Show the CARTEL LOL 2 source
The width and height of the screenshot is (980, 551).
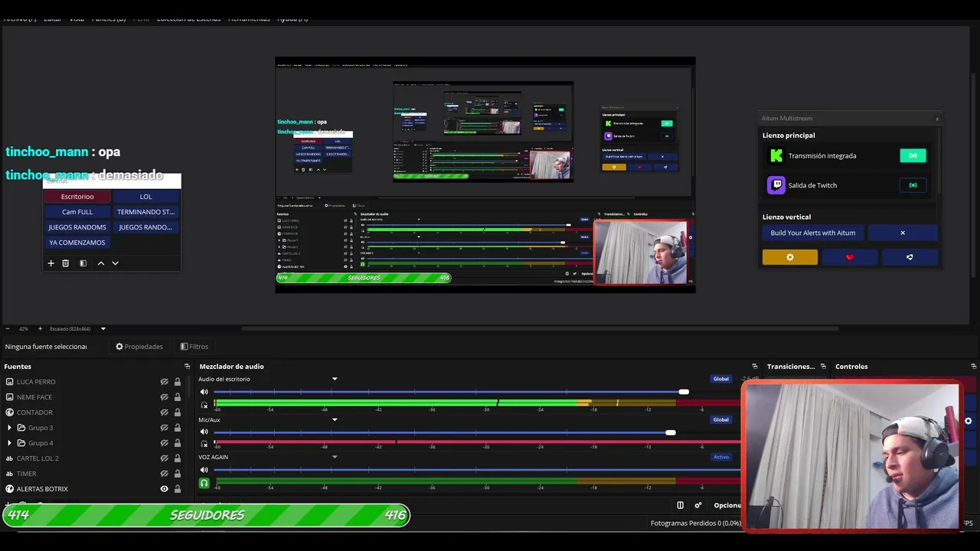coord(164,458)
